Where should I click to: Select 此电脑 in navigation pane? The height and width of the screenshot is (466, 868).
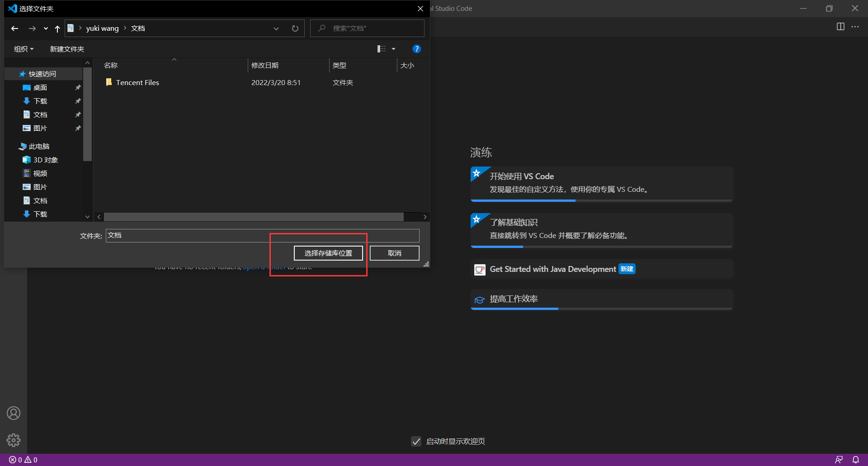pos(39,146)
